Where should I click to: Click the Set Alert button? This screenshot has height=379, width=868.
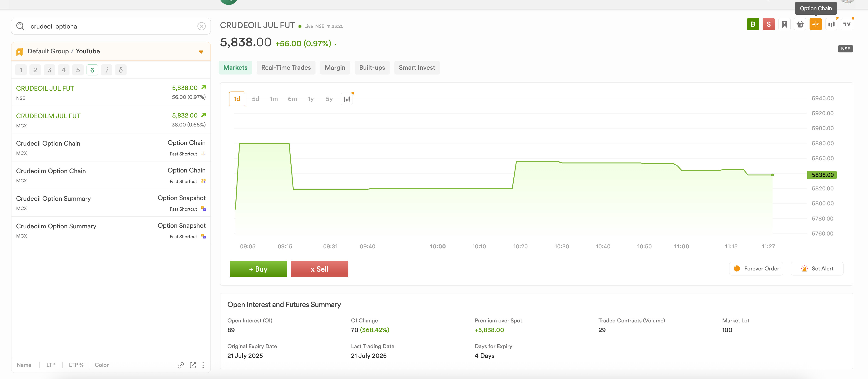(x=817, y=269)
